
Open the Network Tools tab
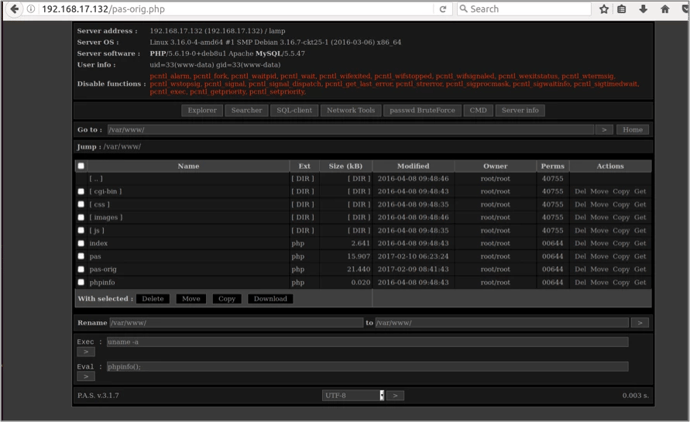(x=350, y=110)
